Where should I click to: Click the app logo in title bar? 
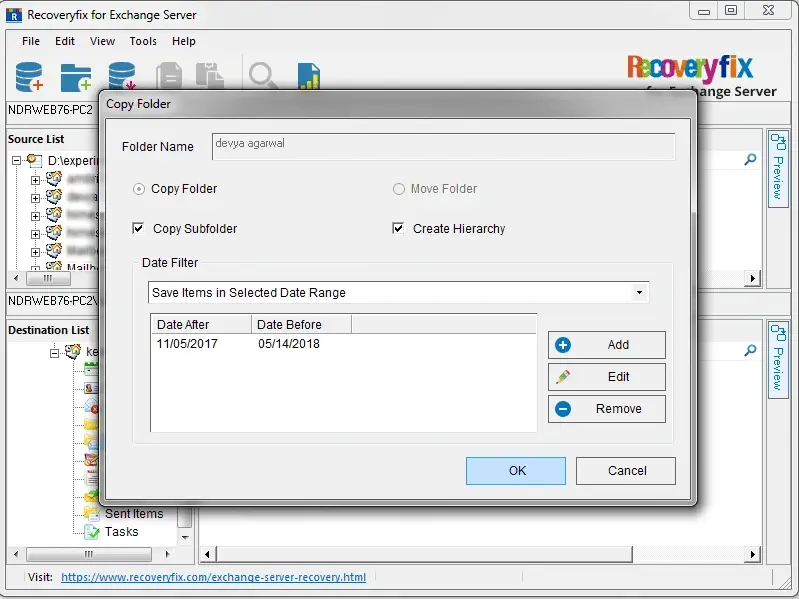pyautogui.click(x=14, y=15)
